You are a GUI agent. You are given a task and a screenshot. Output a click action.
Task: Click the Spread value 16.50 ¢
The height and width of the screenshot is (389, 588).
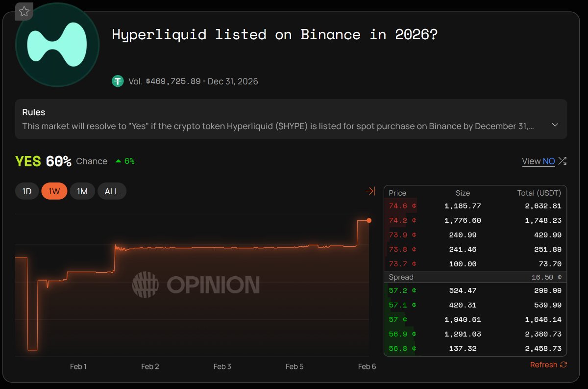546,277
